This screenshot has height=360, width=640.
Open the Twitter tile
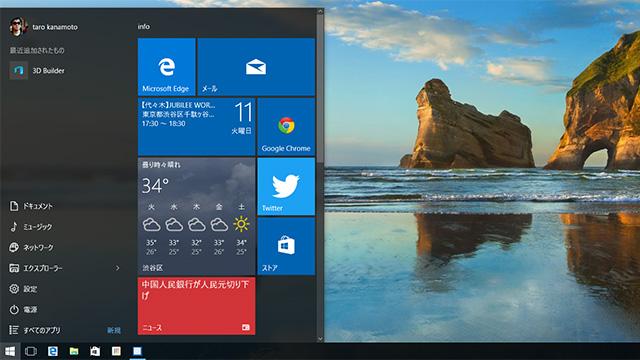pyautogui.click(x=286, y=187)
